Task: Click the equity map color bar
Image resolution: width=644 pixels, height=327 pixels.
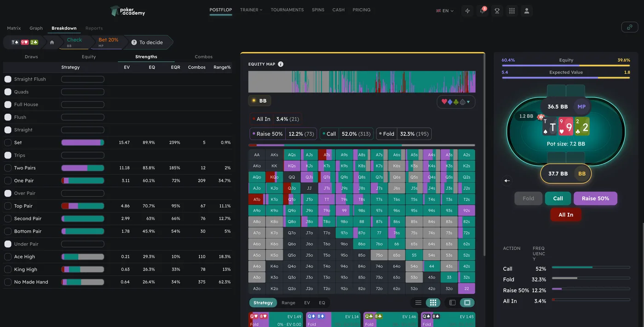Action: (x=362, y=82)
